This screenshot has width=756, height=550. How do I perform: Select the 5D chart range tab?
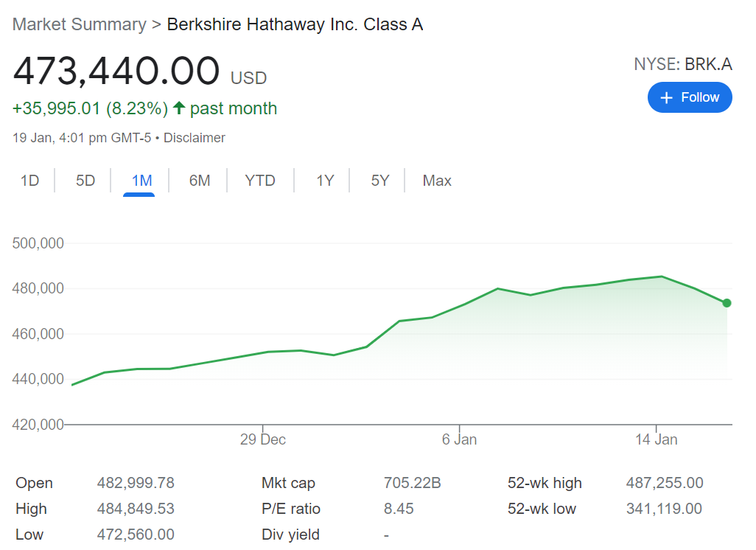tap(85, 181)
